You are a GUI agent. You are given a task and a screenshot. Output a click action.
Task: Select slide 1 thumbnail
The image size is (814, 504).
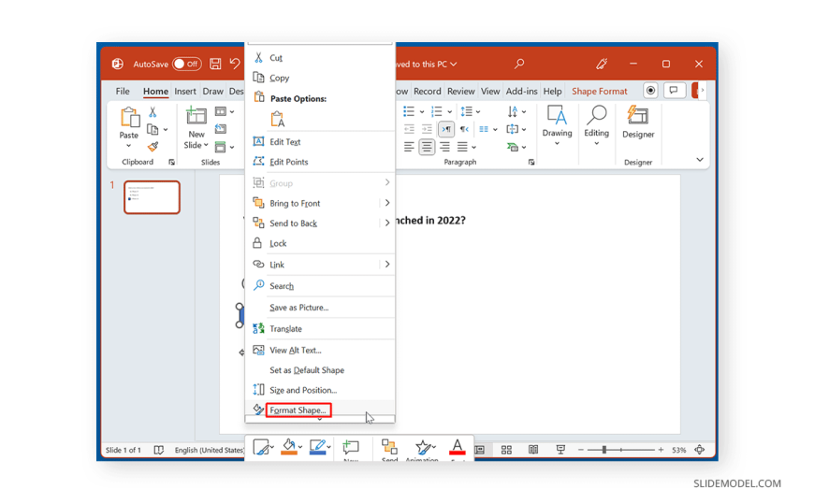coord(152,197)
